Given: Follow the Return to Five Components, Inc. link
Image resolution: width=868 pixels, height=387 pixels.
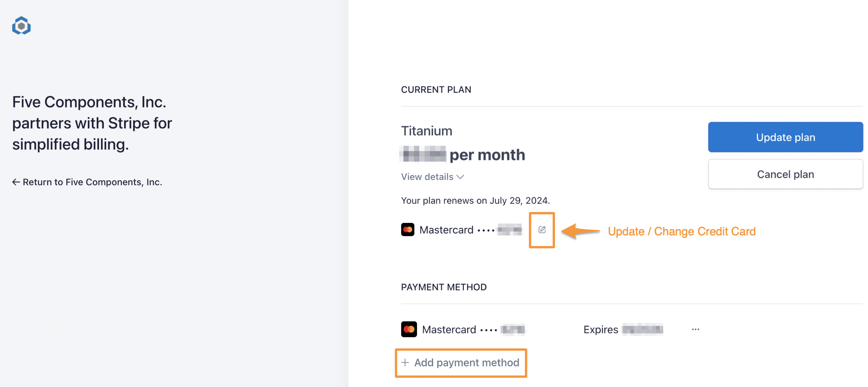Looking at the screenshot, I should click(x=92, y=182).
